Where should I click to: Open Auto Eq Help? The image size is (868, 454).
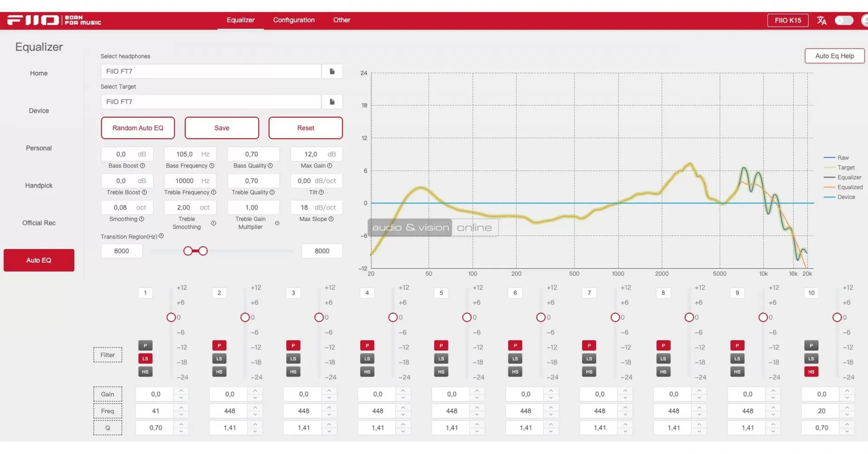click(x=834, y=56)
